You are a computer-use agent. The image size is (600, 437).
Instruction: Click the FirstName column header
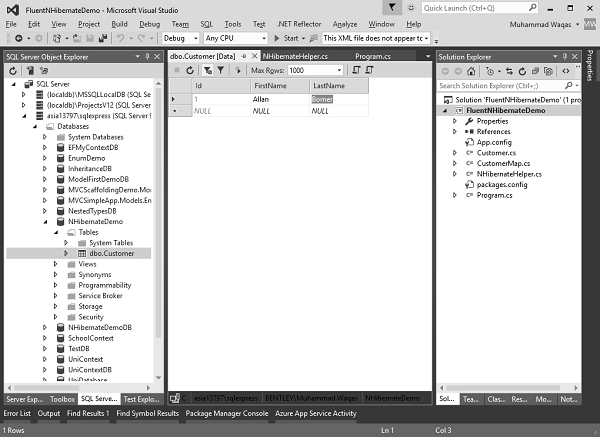pyautogui.click(x=280, y=86)
